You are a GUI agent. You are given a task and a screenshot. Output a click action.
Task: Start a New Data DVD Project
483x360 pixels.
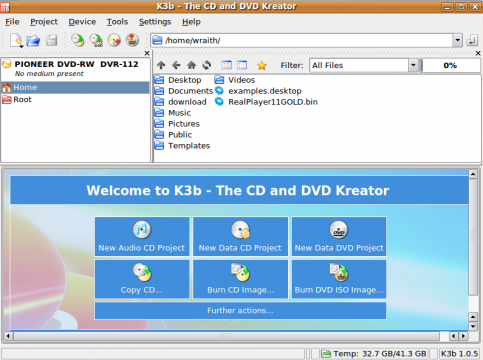[339, 236]
